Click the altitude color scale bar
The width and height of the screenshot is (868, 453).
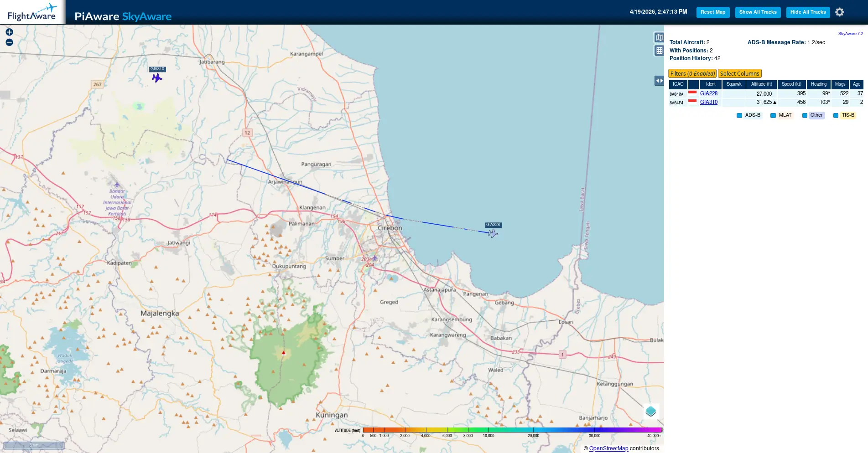pos(512,430)
